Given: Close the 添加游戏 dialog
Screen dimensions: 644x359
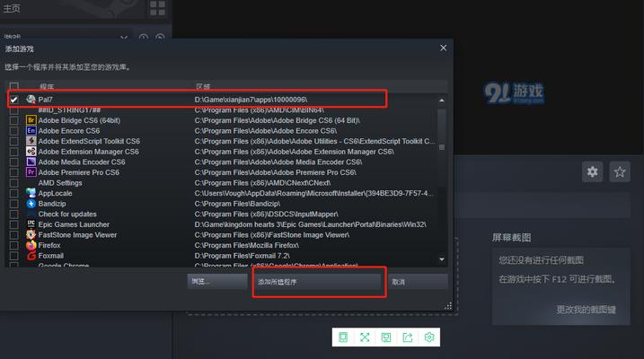Looking at the screenshot, I should pyautogui.click(x=443, y=48).
